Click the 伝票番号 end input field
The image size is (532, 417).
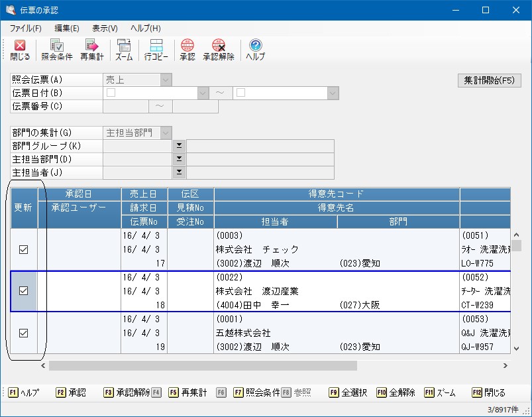pyautogui.click(x=195, y=106)
